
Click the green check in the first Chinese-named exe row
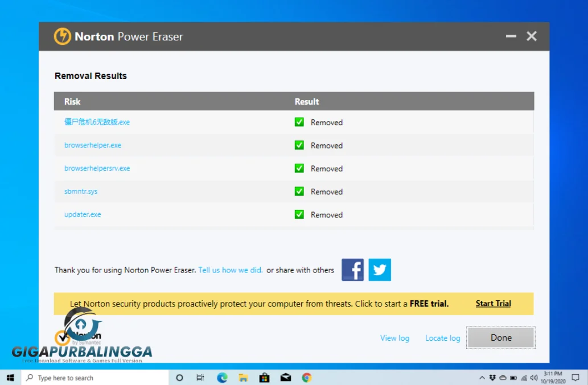[299, 122]
